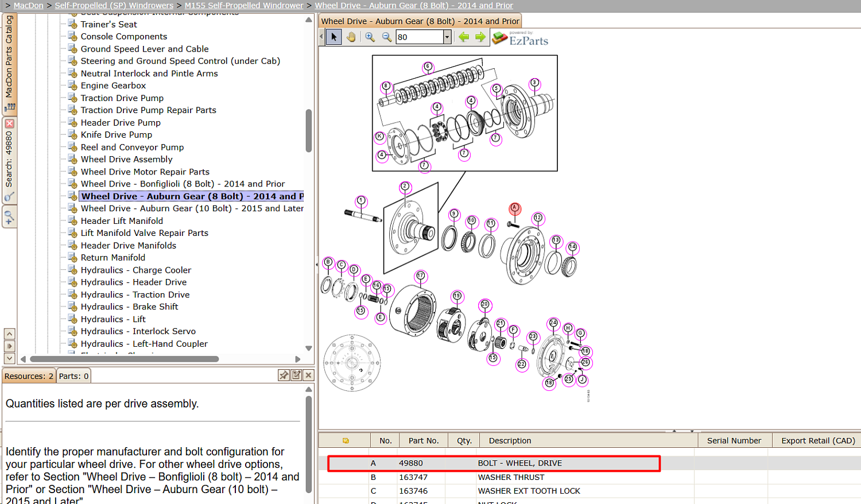Select callout 20 on the diagram

[485, 304]
